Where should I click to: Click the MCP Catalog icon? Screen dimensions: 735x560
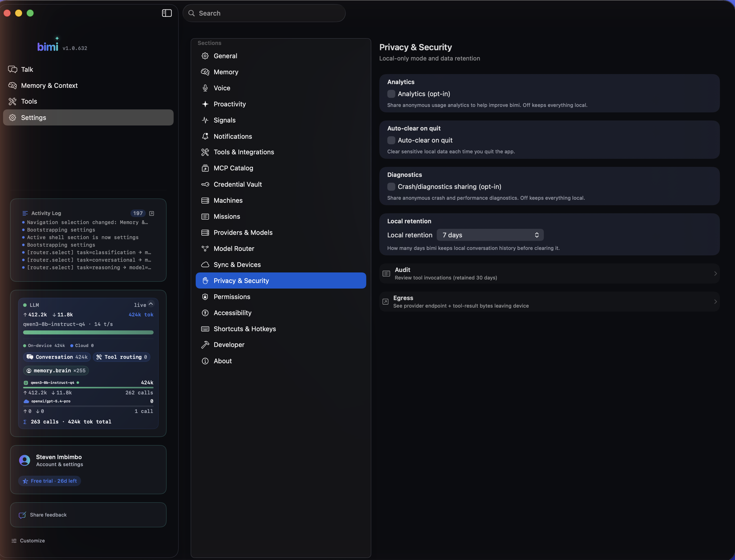pos(205,168)
